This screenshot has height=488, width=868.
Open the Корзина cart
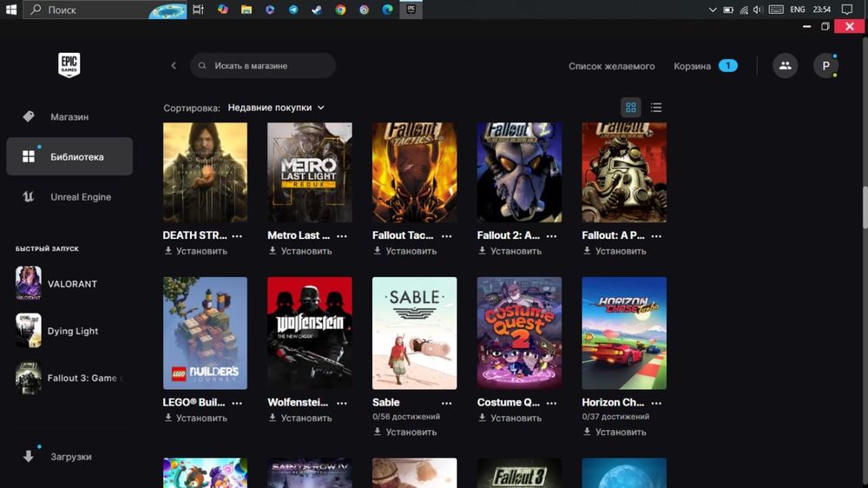705,66
